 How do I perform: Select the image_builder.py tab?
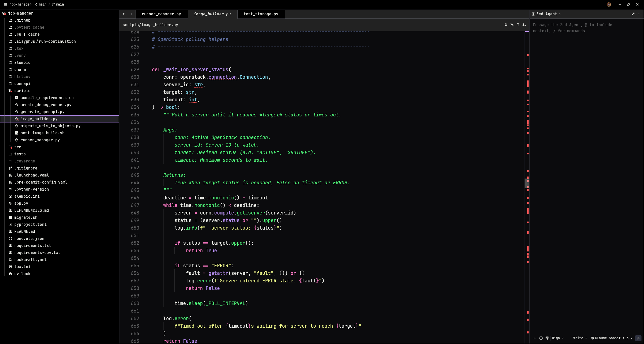(x=212, y=14)
